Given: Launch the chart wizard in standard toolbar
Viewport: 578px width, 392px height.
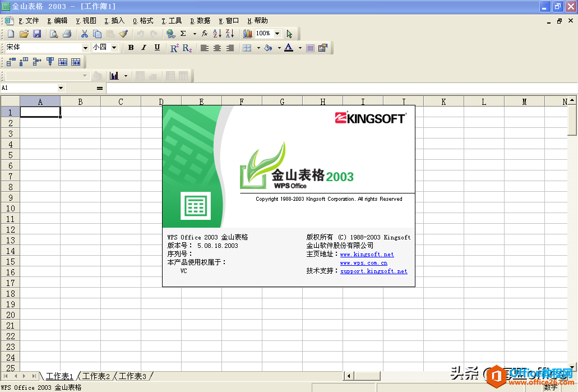Looking at the screenshot, I should click(x=247, y=34).
